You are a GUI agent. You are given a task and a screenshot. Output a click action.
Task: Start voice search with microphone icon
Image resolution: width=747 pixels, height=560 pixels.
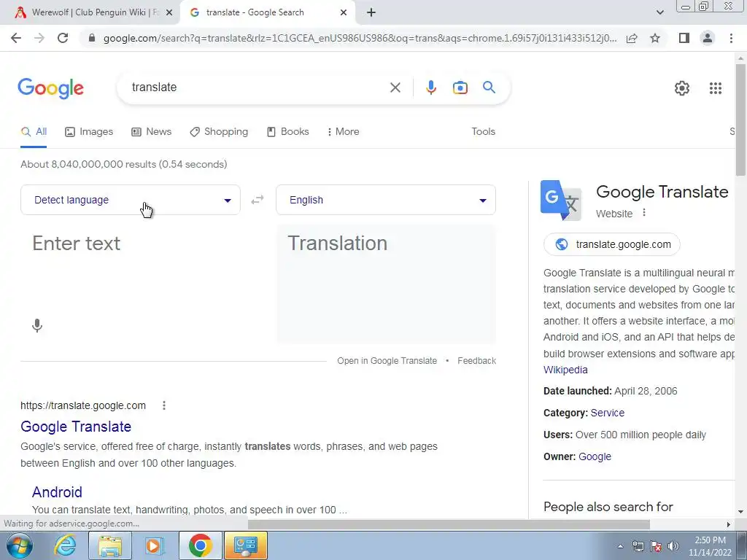(x=430, y=87)
